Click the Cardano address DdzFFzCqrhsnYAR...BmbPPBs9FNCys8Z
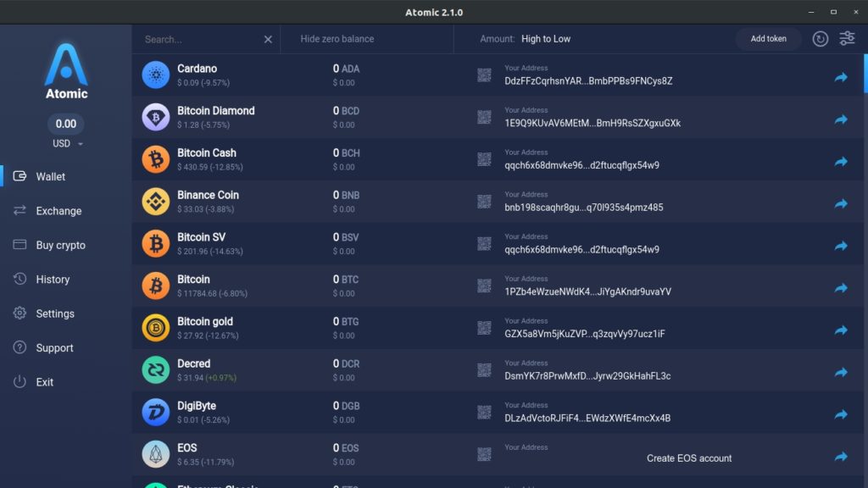 [x=588, y=80]
